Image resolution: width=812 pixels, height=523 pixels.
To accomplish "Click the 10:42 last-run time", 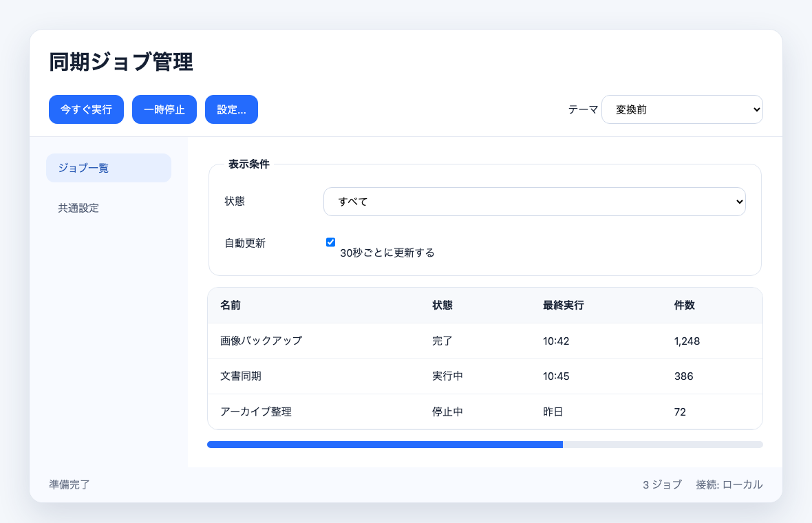I will click(x=555, y=341).
